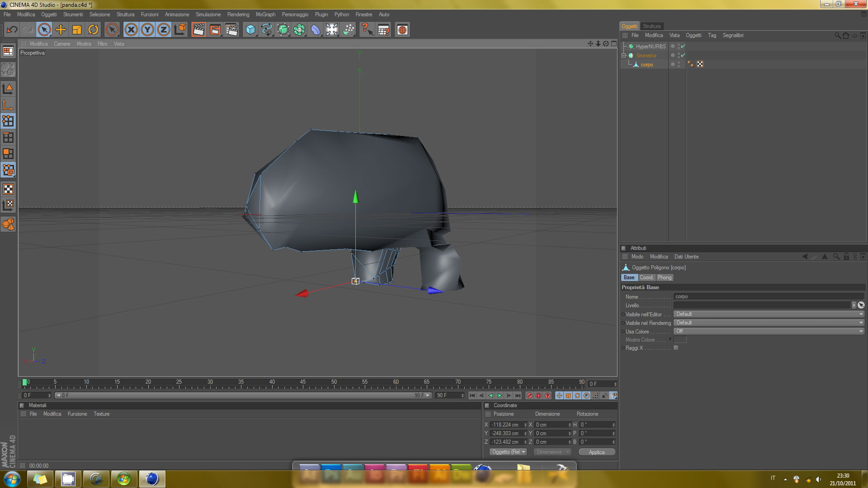Open the MoGraph menu
This screenshot has height=488, width=868.
[265, 14]
